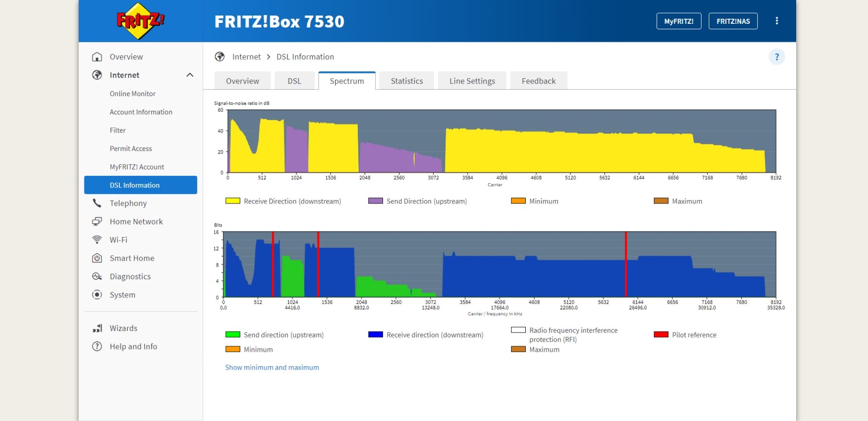The image size is (868, 421).
Task: Open the Line Settings tab
Action: coord(472,81)
